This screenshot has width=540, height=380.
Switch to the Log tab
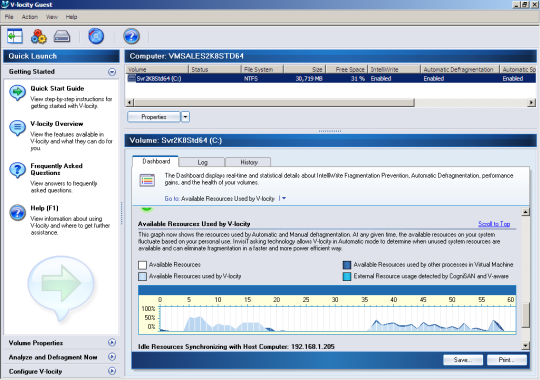(x=202, y=162)
